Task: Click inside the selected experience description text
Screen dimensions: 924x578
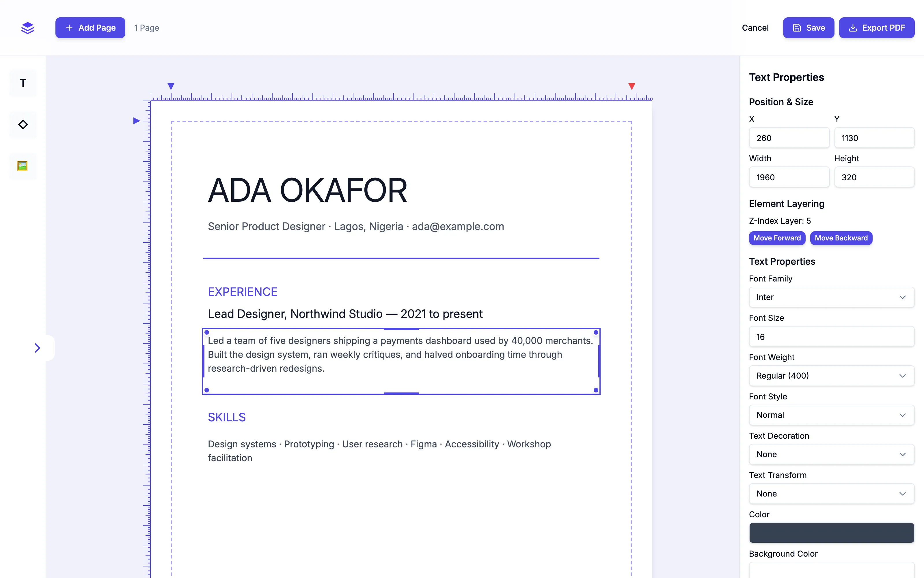Action: 400,355
